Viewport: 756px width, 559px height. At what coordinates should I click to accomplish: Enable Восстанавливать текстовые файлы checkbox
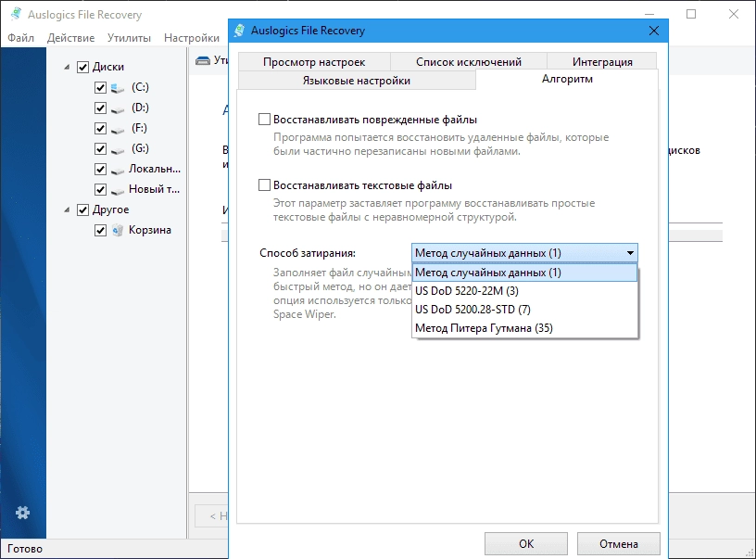point(264,184)
